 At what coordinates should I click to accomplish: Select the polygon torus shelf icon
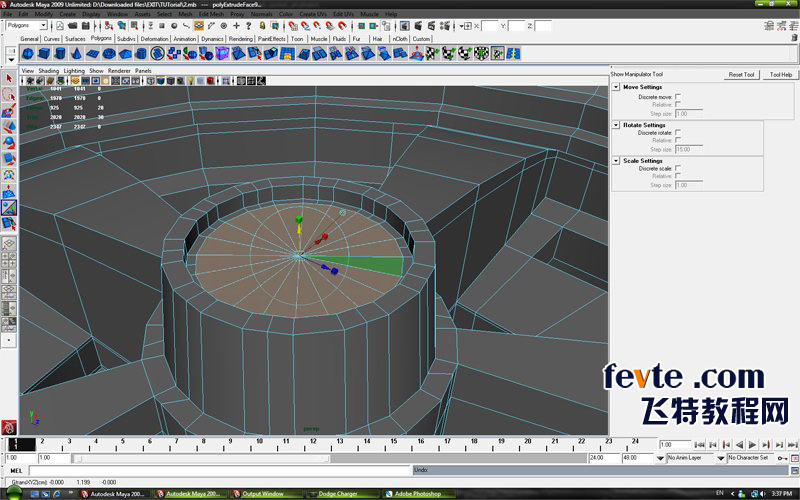(x=109, y=54)
